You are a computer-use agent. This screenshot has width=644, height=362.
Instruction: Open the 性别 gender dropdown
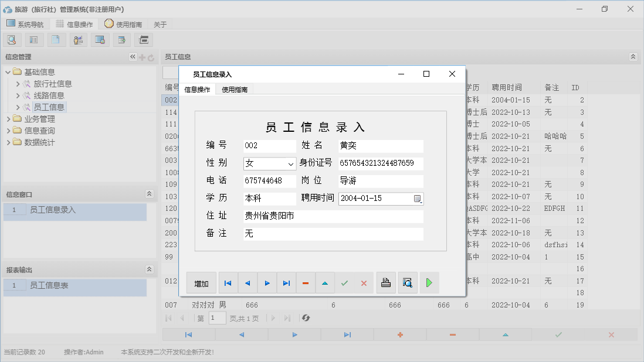(x=291, y=163)
